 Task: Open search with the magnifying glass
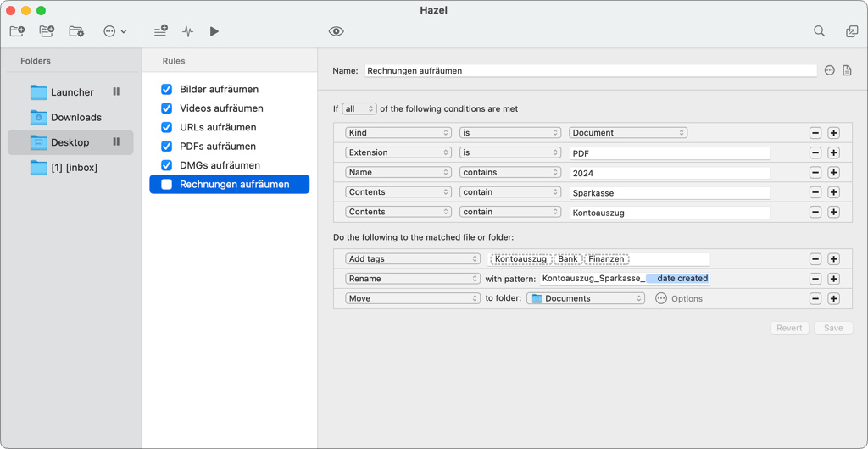819,31
